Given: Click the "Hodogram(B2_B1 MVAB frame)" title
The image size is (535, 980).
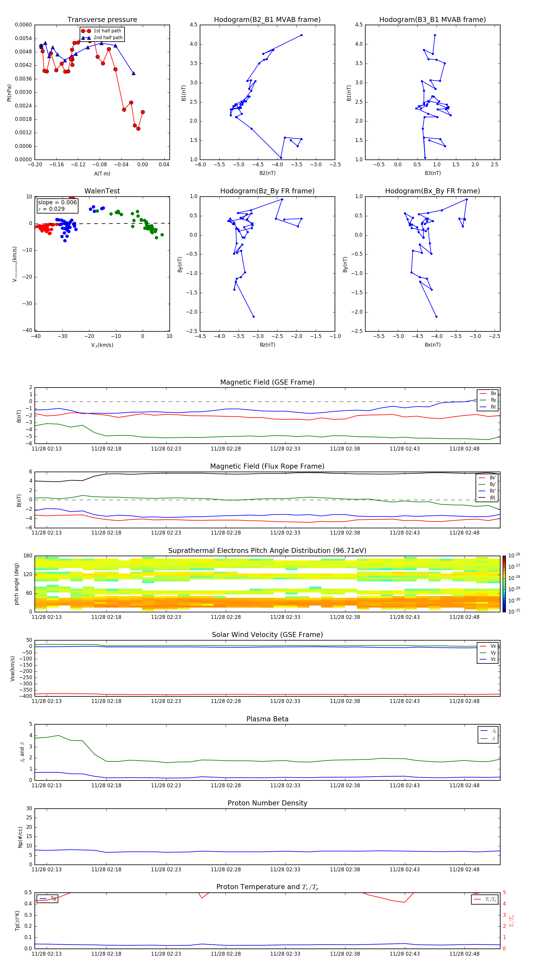Looking at the screenshot, I should pyautogui.click(x=267, y=20).
